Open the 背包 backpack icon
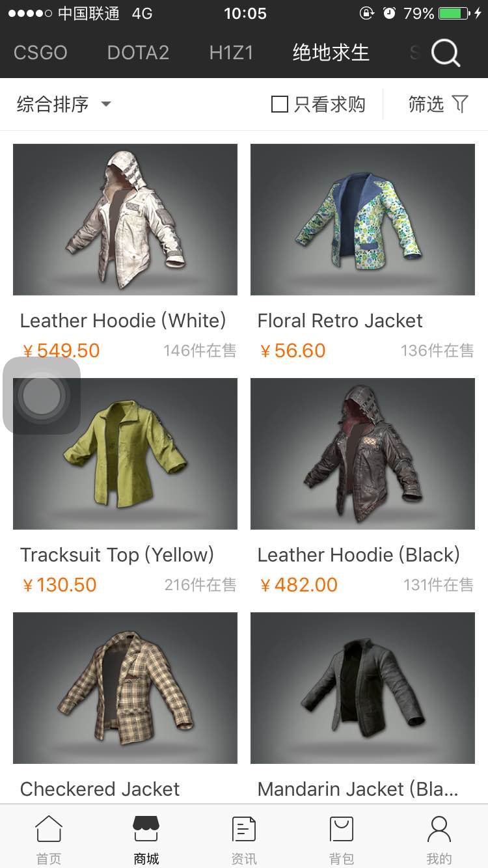The width and height of the screenshot is (488, 868). pos(342,830)
